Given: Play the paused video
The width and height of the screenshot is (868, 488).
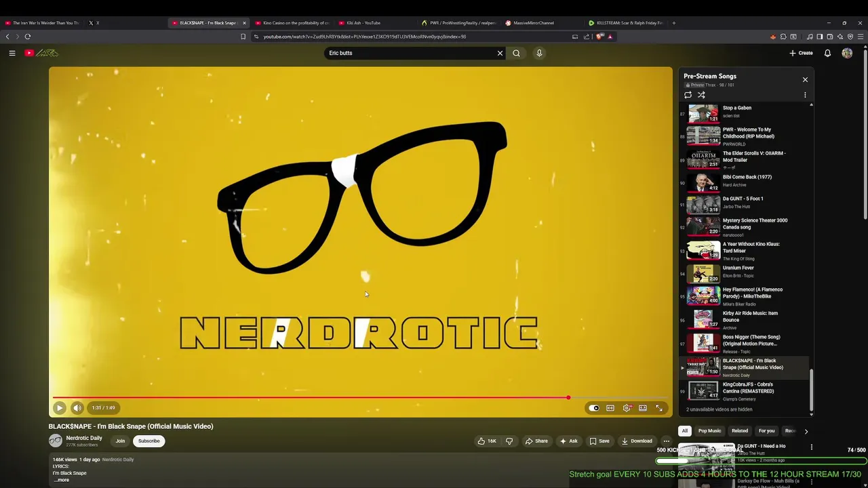Looking at the screenshot, I should [x=60, y=408].
